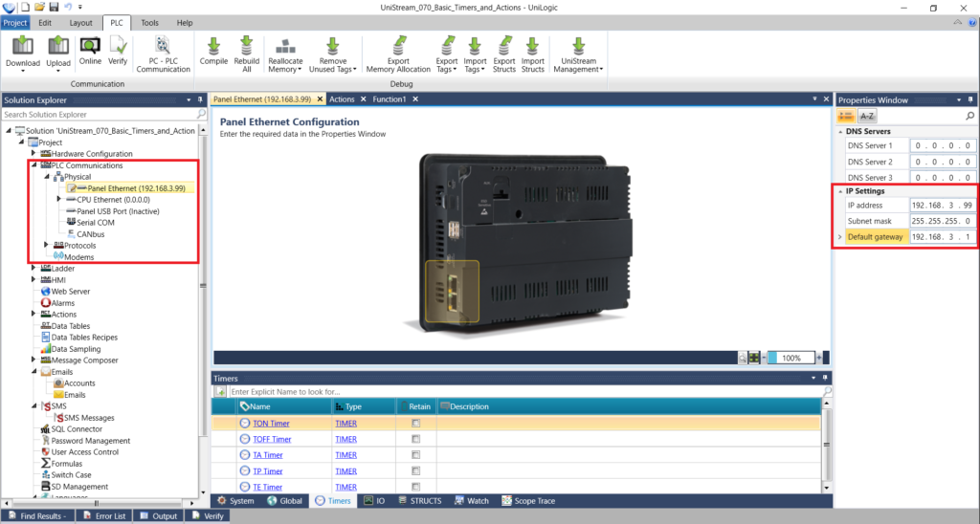
Task: Toggle Retain checkbox for TP Timer
Action: (415, 470)
